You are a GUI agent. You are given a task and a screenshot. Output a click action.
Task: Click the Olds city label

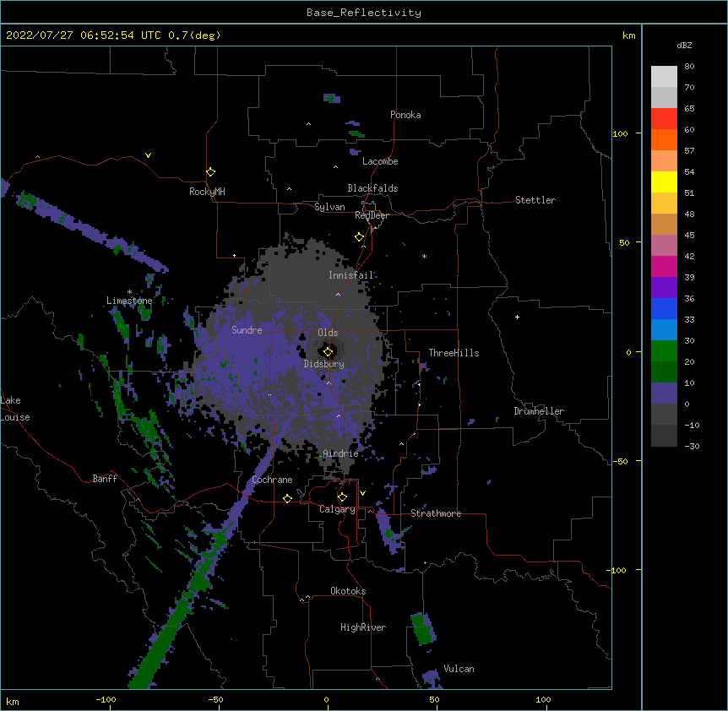click(328, 333)
